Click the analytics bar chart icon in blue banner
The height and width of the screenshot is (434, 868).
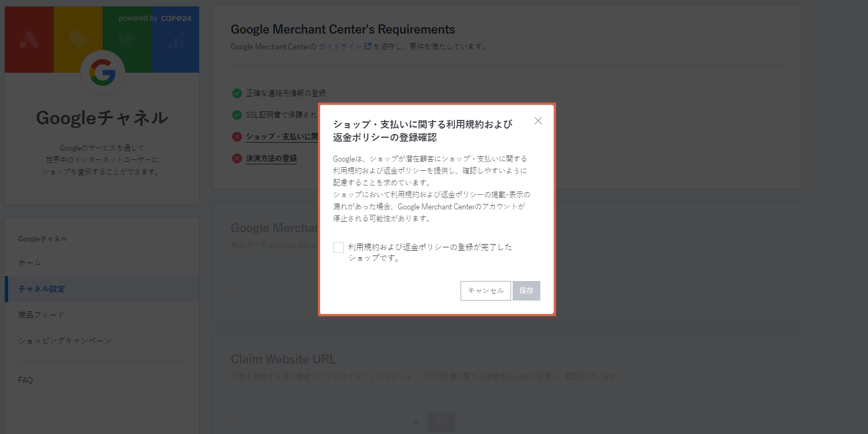(176, 40)
